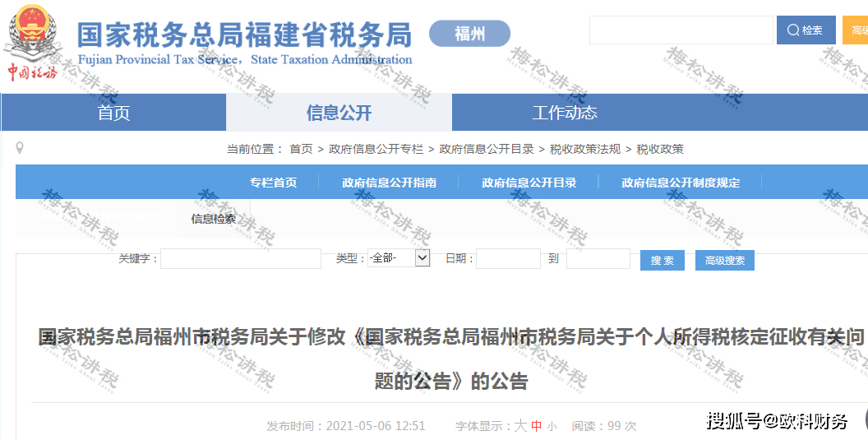
Task: Switch to the 信息检索 tab
Action: pos(214,219)
